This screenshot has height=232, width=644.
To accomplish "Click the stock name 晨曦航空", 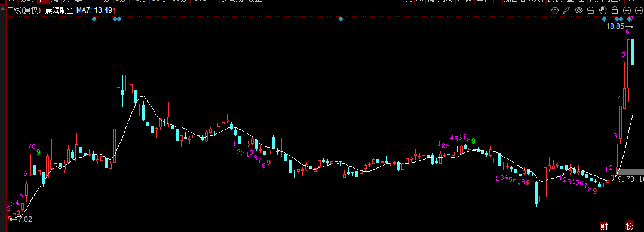I will (60, 10).
